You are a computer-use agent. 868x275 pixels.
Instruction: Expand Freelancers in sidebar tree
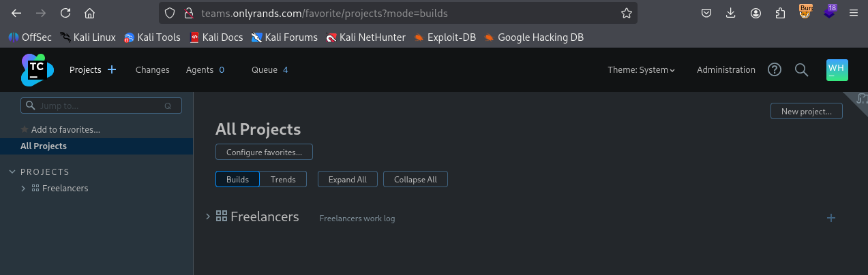pyautogui.click(x=23, y=189)
